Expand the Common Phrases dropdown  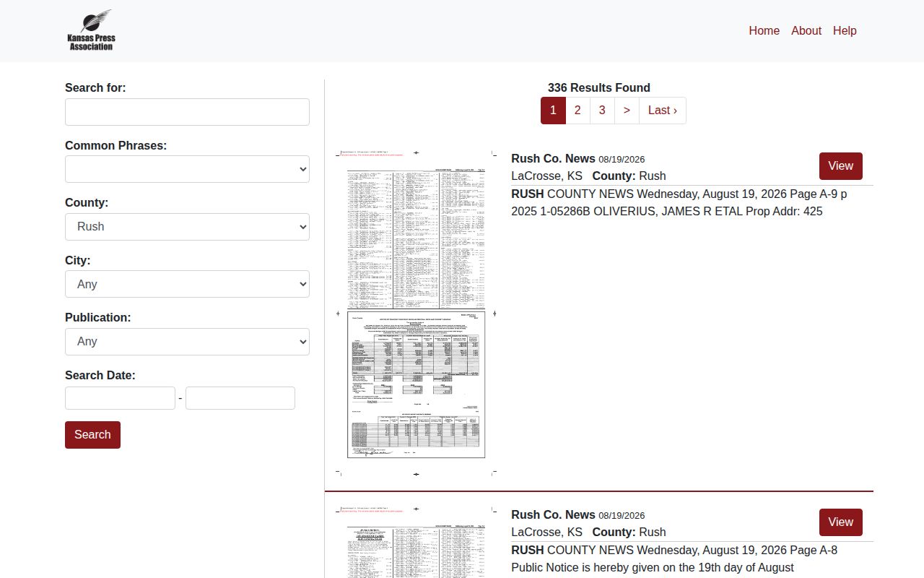(187, 169)
